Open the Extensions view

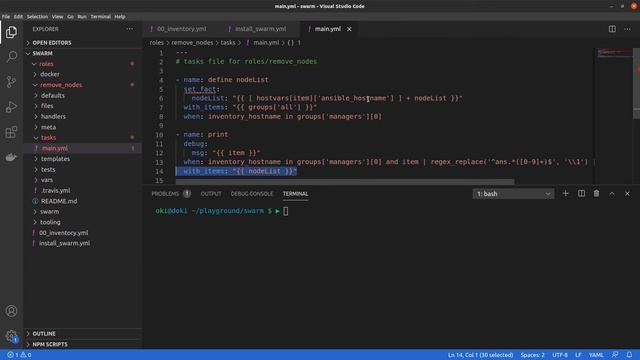coord(11,132)
